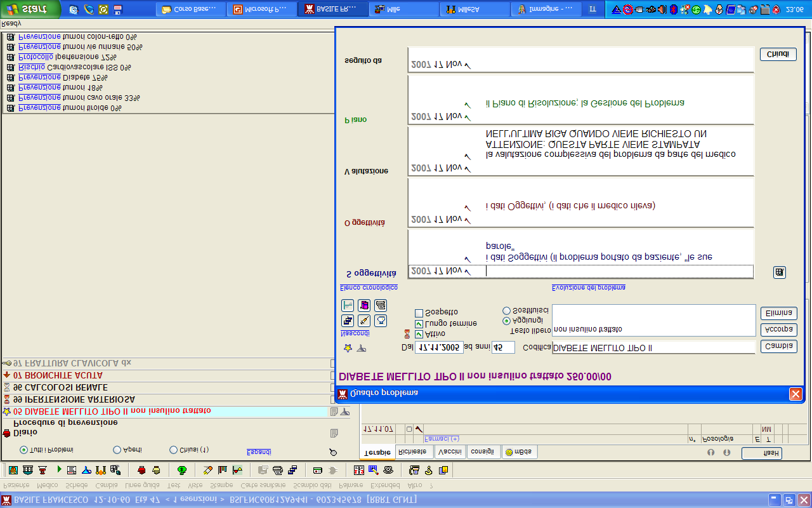Expand Prevenzione tumori tiroide 0% node
The width and height of the screenshot is (812, 508).
click(10, 108)
